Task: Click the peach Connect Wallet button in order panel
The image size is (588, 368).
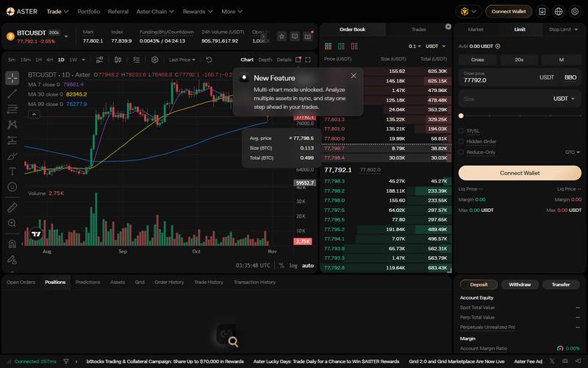Action: (x=520, y=173)
